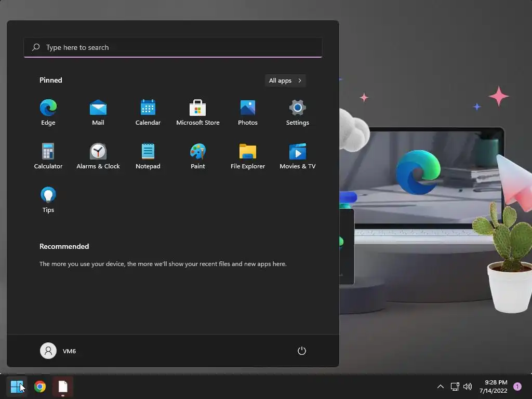
Task: Launch the Photos app
Action: (x=248, y=112)
